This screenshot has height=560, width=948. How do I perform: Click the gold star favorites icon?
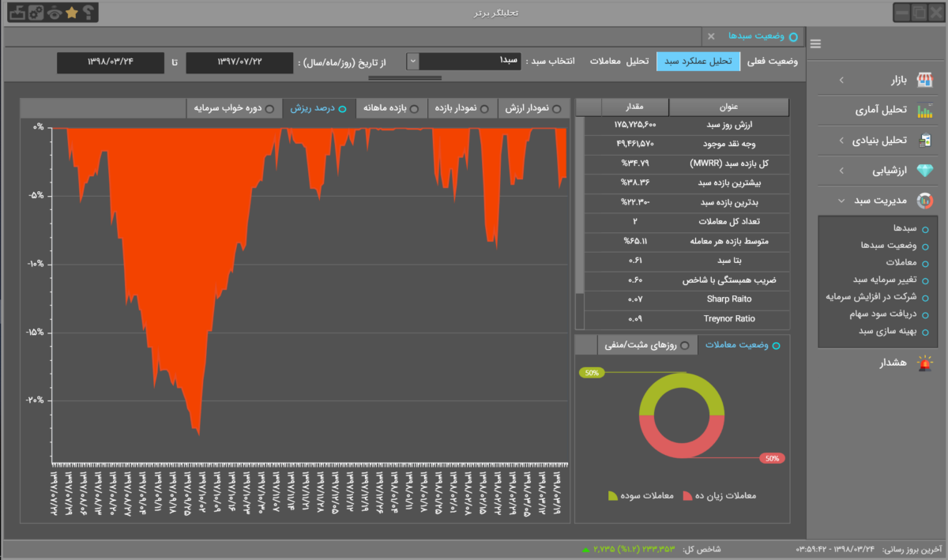[72, 13]
